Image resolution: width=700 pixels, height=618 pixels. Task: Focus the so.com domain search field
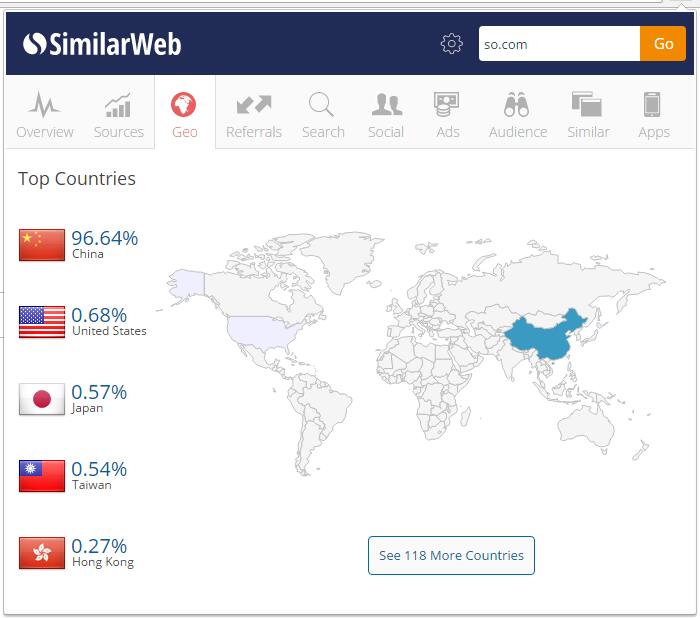pos(558,44)
